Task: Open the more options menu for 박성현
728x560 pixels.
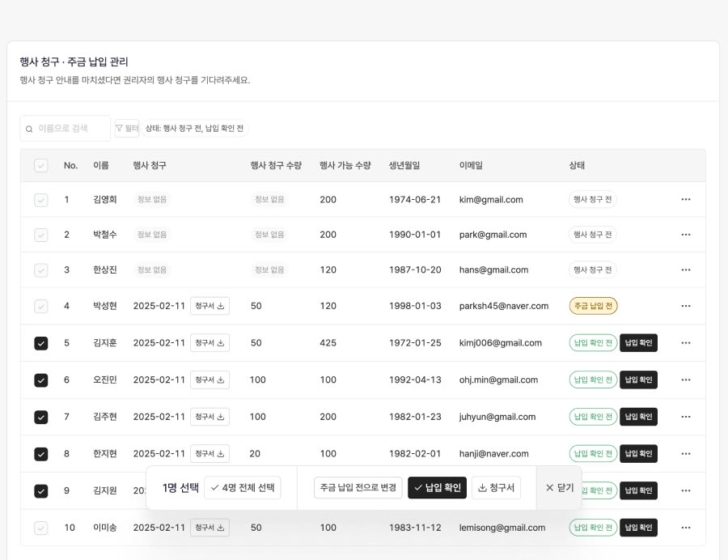Action: 686,306
